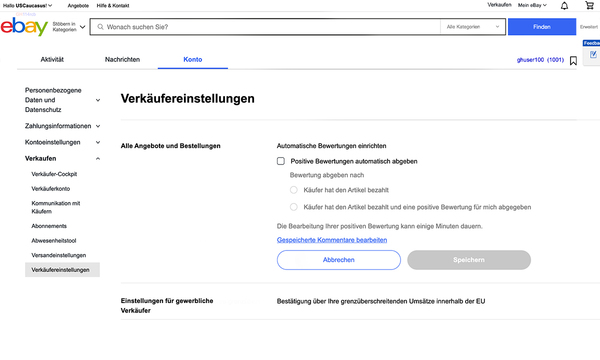Open the ghuser100 profile link
Image resolution: width=600 pixels, height=360 pixels.
(530, 60)
